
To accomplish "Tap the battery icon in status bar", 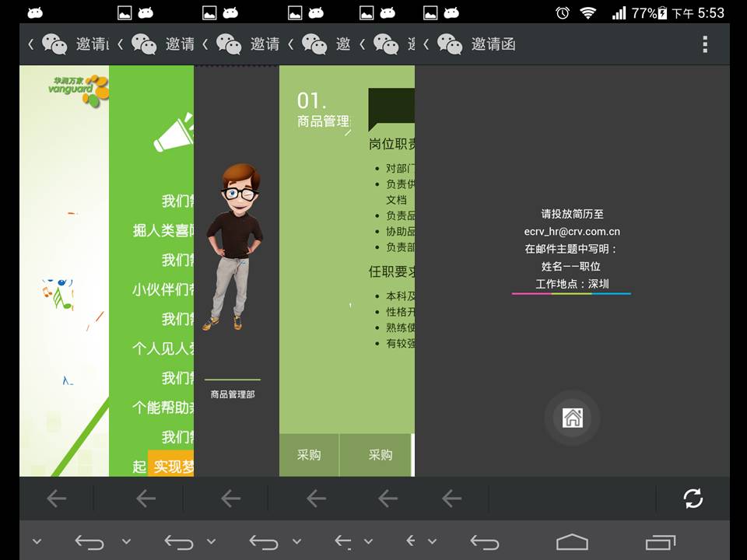I will click(662, 12).
